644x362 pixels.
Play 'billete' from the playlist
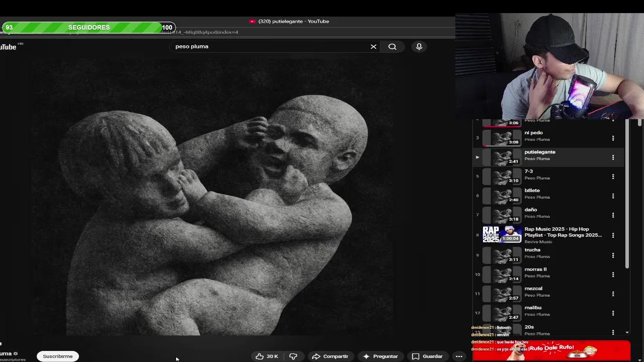pos(502,195)
